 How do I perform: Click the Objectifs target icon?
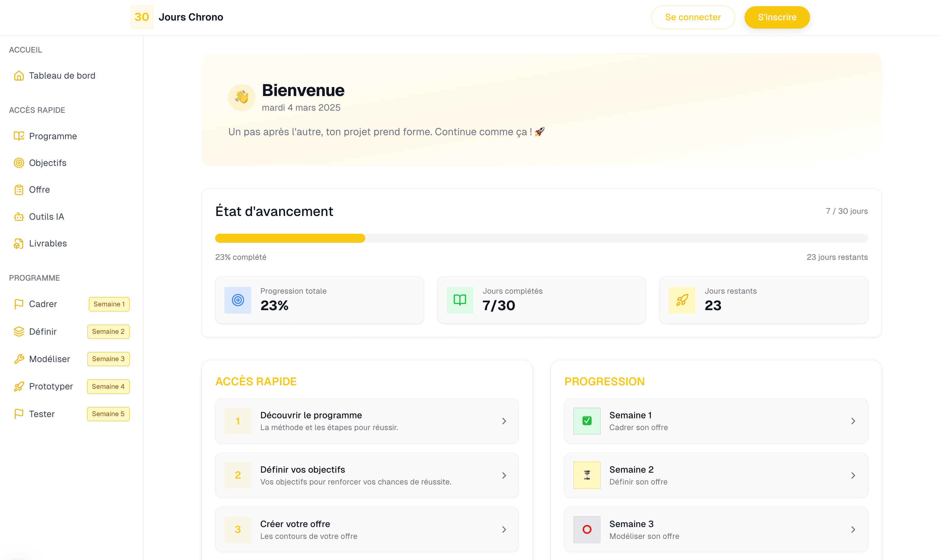tap(19, 163)
